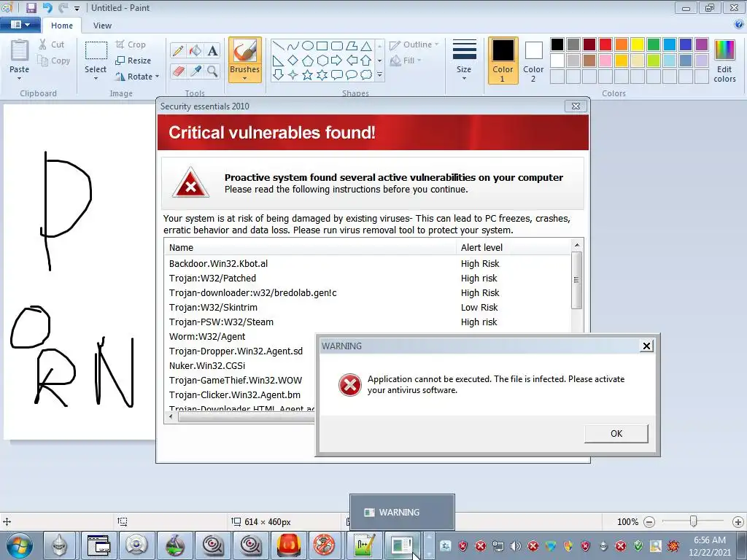Click the taskbar clock showing 6:56 AM

[x=710, y=546]
